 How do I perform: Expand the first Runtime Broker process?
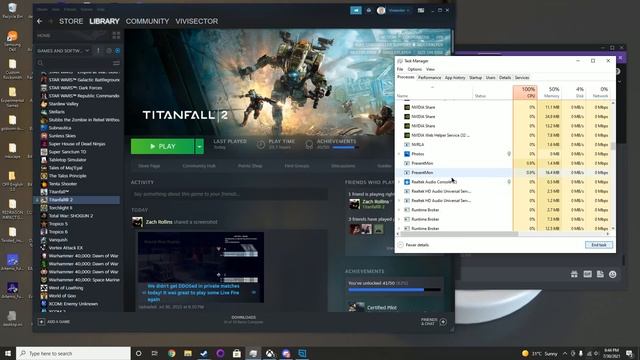[399, 210]
